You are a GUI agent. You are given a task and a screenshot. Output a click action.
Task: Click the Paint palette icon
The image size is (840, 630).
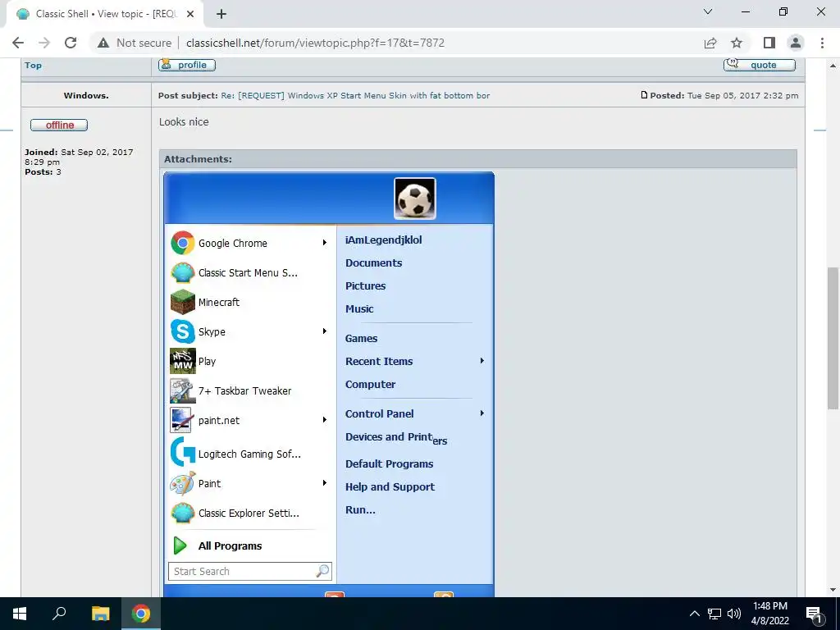(x=183, y=483)
